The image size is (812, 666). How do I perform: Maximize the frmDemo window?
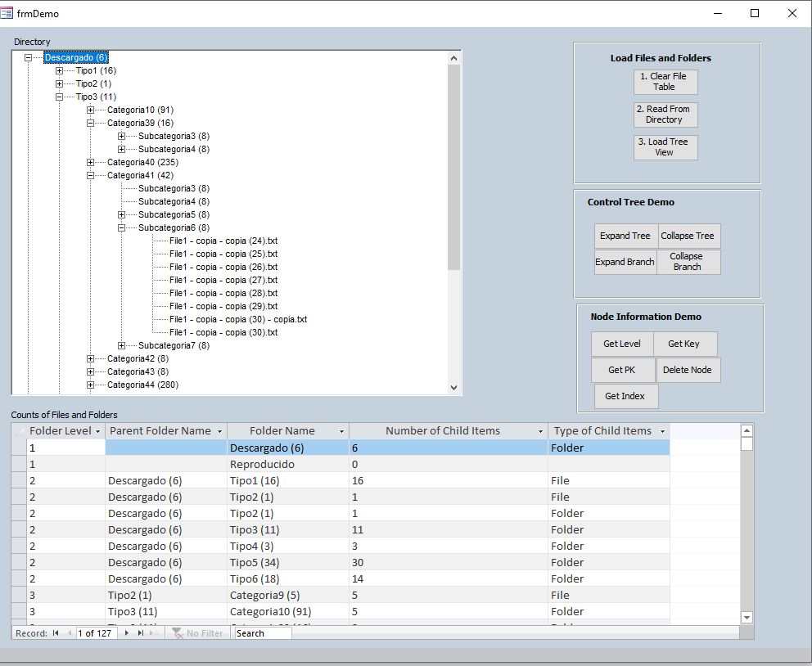coord(755,13)
